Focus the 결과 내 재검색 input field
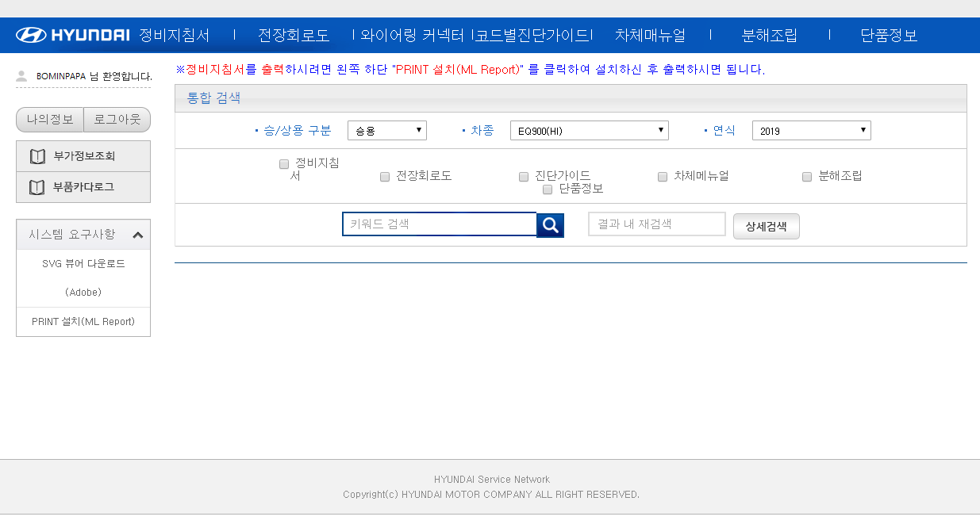The height and width of the screenshot is (528, 980). click(657, 224)
